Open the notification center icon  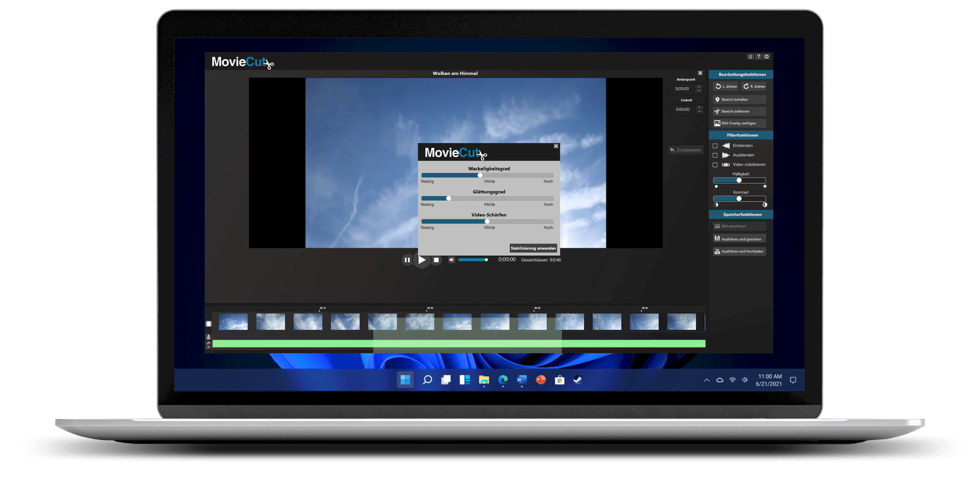pos(793,380)
